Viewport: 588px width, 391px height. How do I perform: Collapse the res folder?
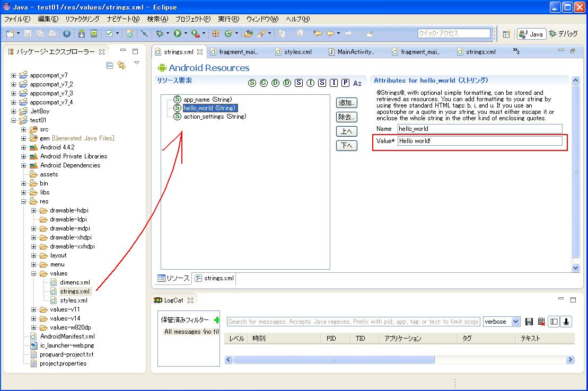pyautogui.click(x=24, y=201)
